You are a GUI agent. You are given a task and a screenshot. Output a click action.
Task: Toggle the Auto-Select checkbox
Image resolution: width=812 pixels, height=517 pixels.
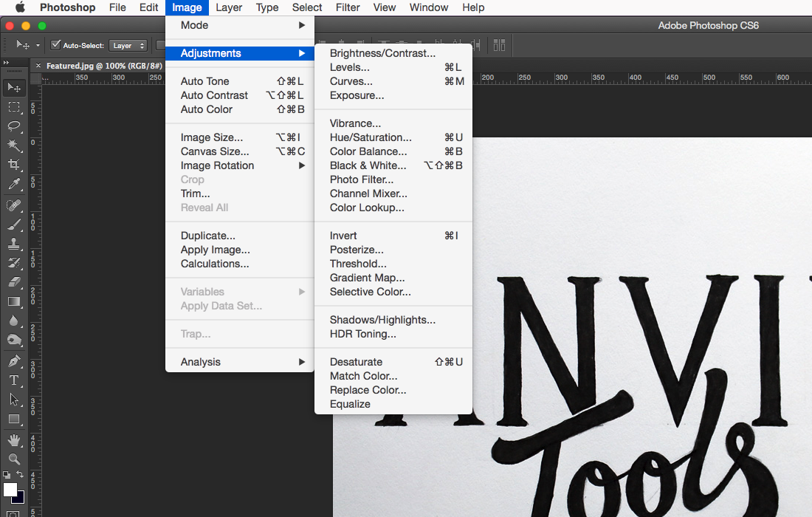point(55,45)
